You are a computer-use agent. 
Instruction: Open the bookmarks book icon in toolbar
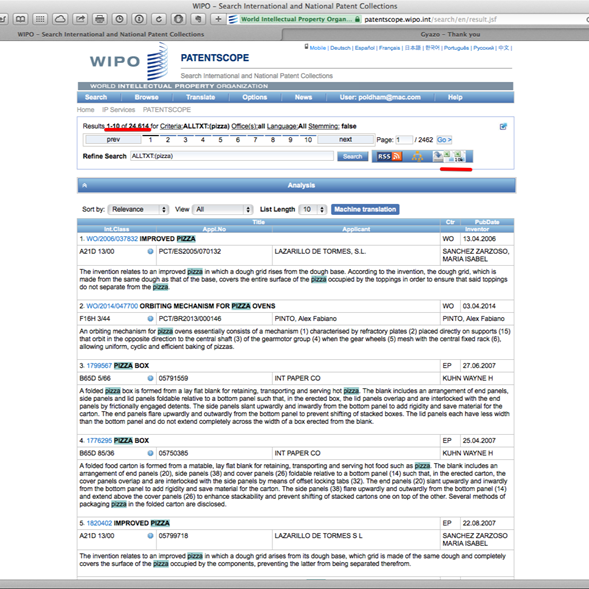coord(20,19)
